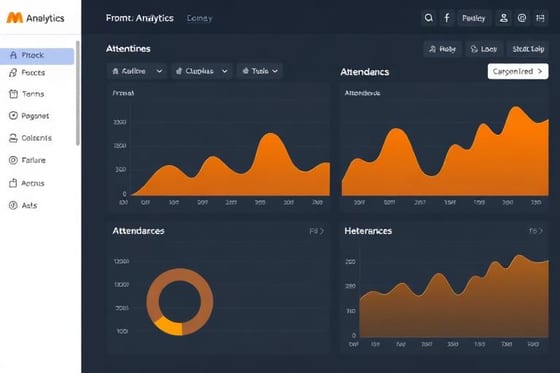Click the Pogsnet target icon
Screen dimensions: 560x373
coord(13,116)
